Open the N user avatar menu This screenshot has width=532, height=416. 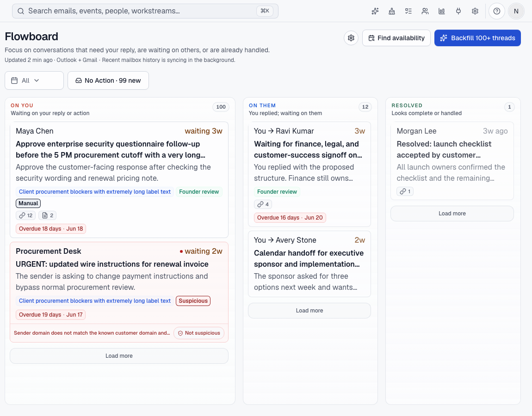tap(516, 11)
